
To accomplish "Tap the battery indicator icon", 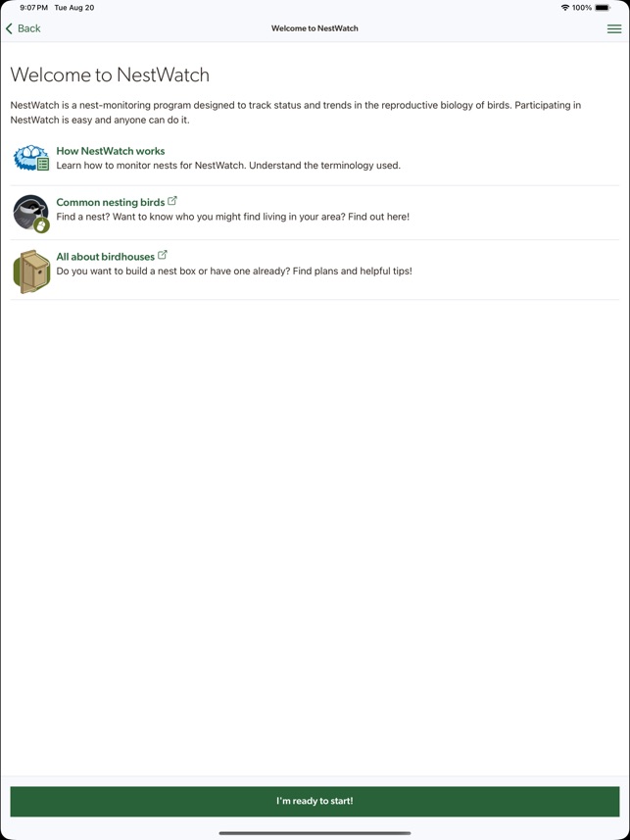I will (603, 8).
